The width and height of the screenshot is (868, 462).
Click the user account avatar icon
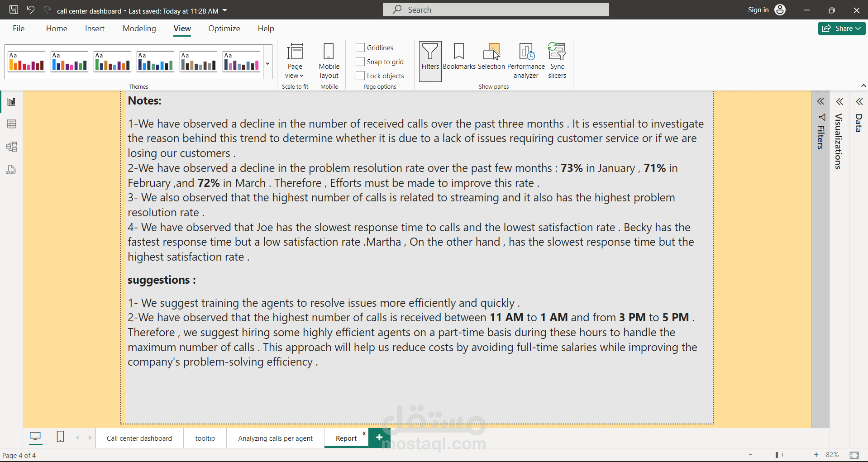coord(780,10)
